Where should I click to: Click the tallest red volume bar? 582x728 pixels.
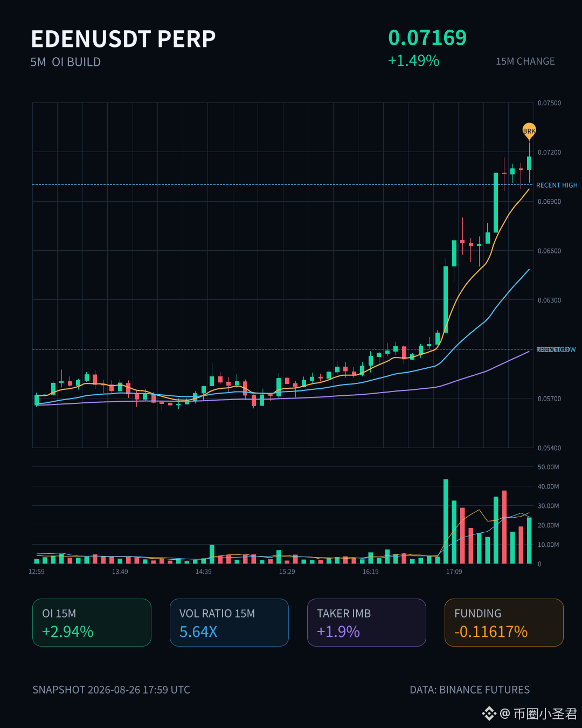[x=504, y=527]
